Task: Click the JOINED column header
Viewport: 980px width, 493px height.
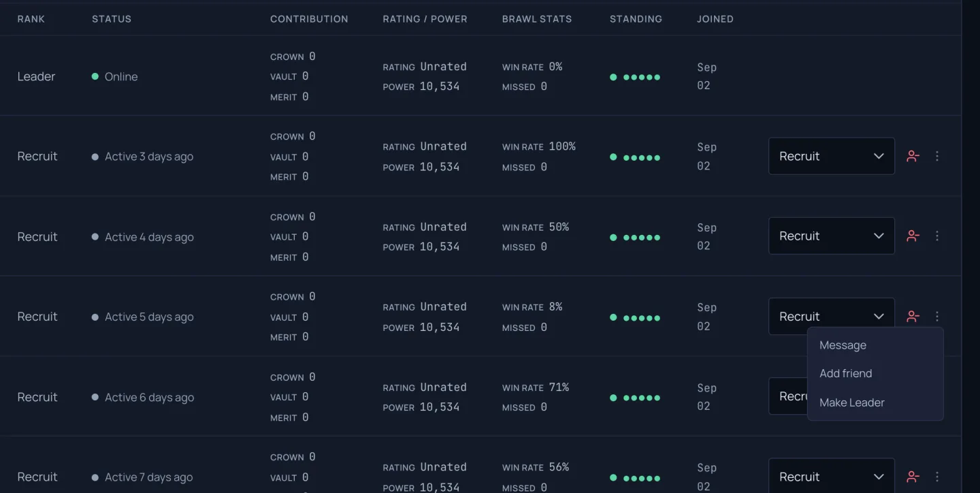Action: point(715,19)
